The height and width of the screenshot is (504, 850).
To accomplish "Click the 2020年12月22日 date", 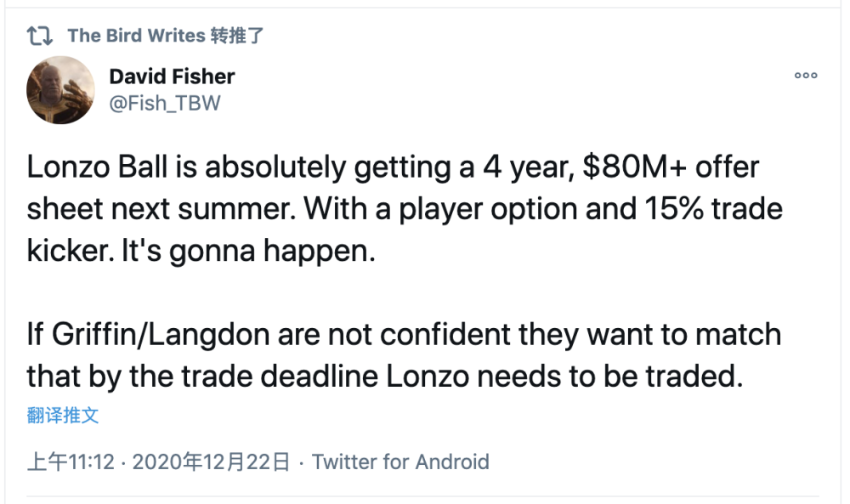I will click(212, 462).
